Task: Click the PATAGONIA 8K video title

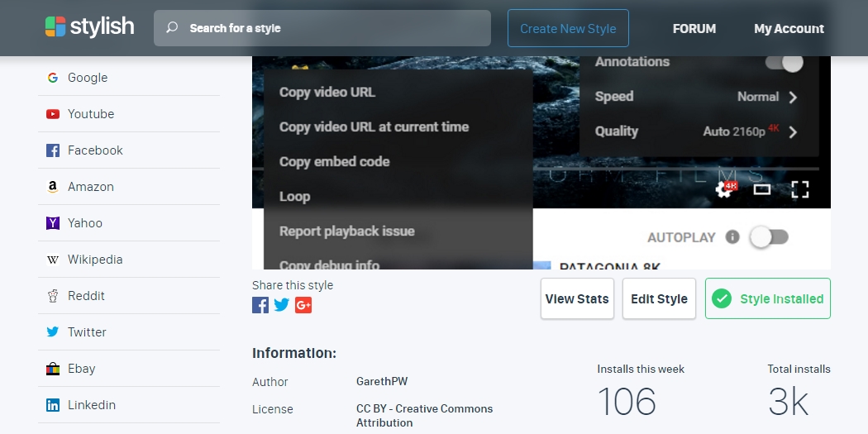Action: pyautogui.click(x=610, y=265)
